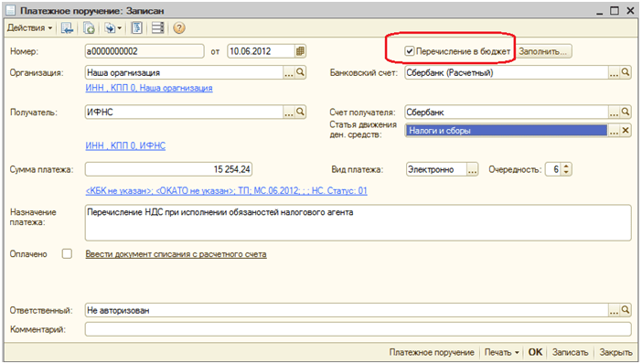
Task: Increase Очередность value with stepper arrow
Action: [x=566, y=166]
